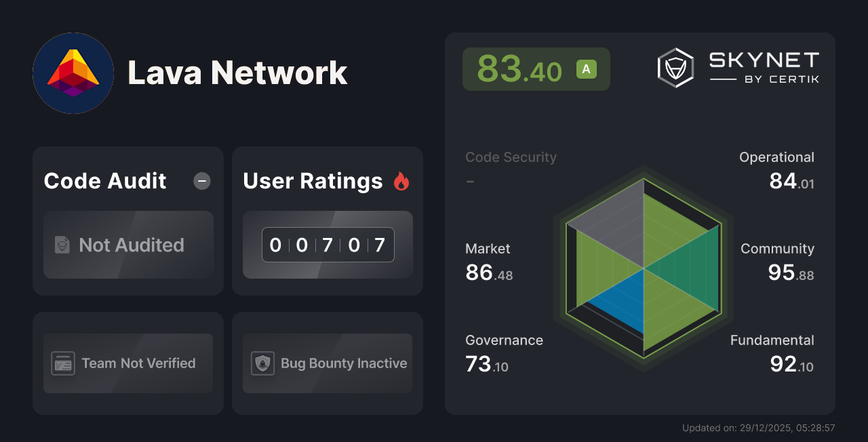Click the Market 86.48 score link
Viewport: 868px width, 442px height.
pyautogui.click(x=488, y=261)
